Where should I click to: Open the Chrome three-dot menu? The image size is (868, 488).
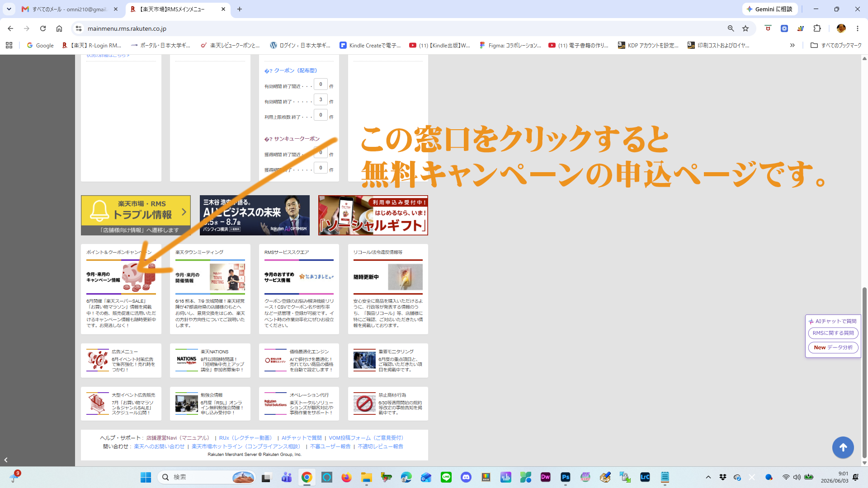click(x=857, y=28)
